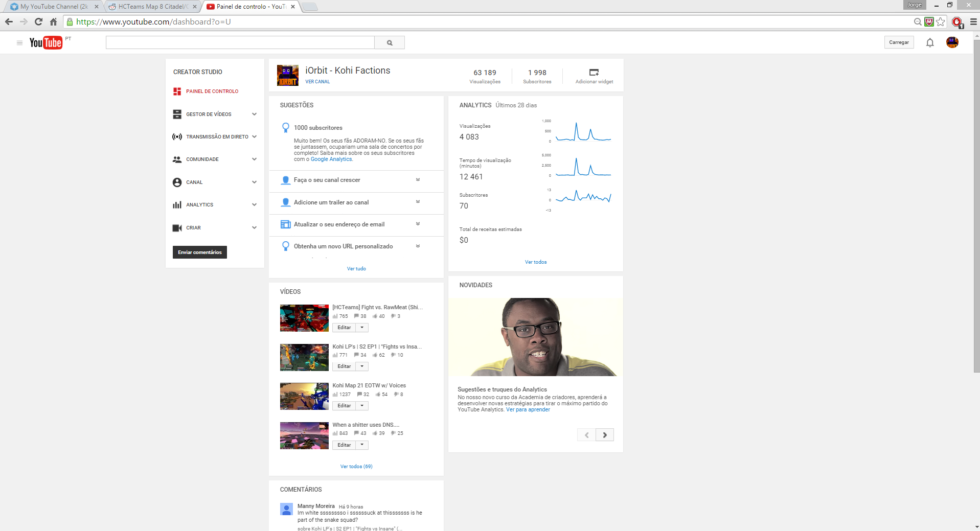Click Editar for Kohi LP's S2 EP1
980x531 pixels.
[x=344, y=366]
